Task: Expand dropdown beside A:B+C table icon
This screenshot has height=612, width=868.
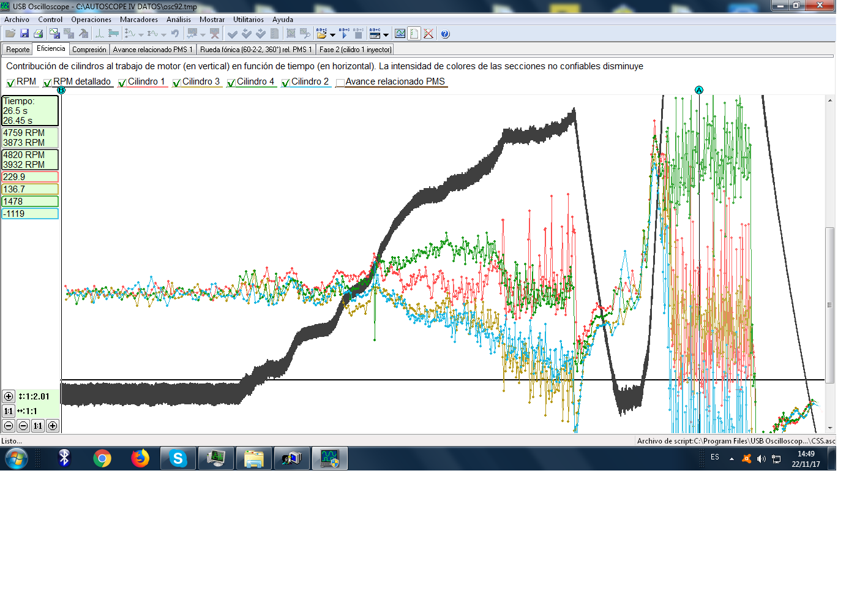Action: [386, 35]
